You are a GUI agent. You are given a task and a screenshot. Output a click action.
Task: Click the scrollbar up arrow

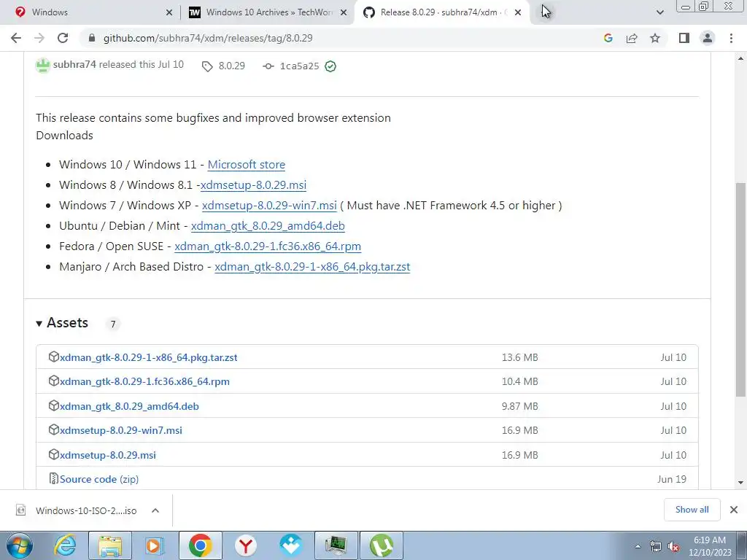[x=740, y=58]
